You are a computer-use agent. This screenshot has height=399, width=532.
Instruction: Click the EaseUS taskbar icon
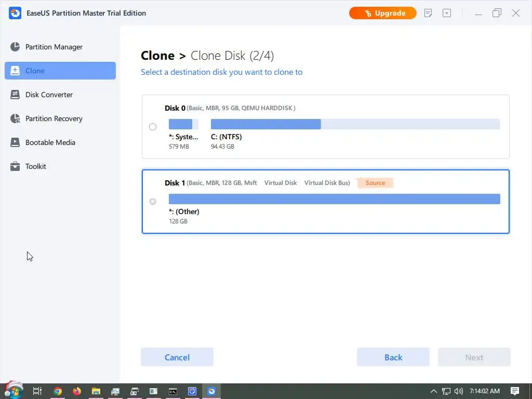[x=211, y=391]
